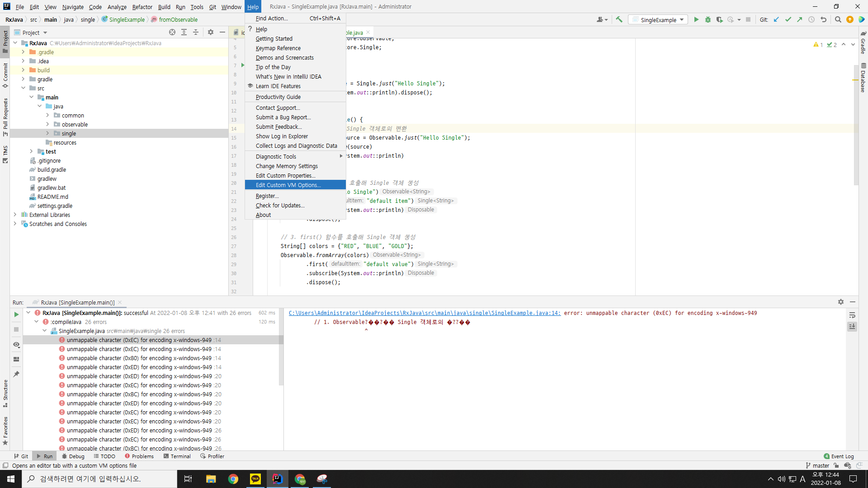Expand External Libraries tree node
Screen dimensions: 868x488
pyautogui.click(x=15, y=215)
